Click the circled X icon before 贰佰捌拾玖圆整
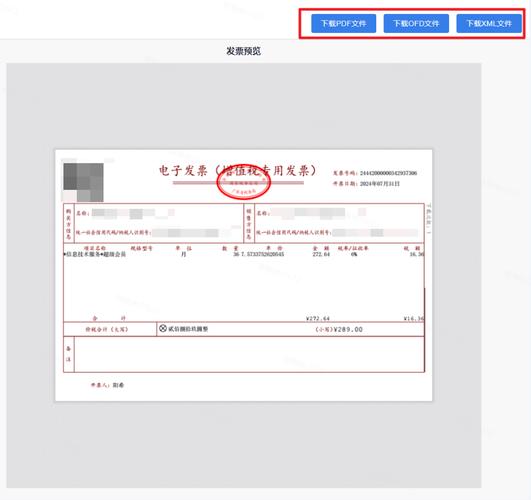The image size is (531, 500). pyautogui.click(x=163, y=328)
